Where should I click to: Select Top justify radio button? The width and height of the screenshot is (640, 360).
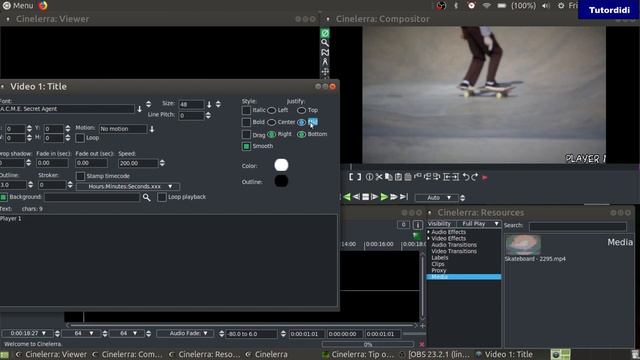click(x=301, y=110)
